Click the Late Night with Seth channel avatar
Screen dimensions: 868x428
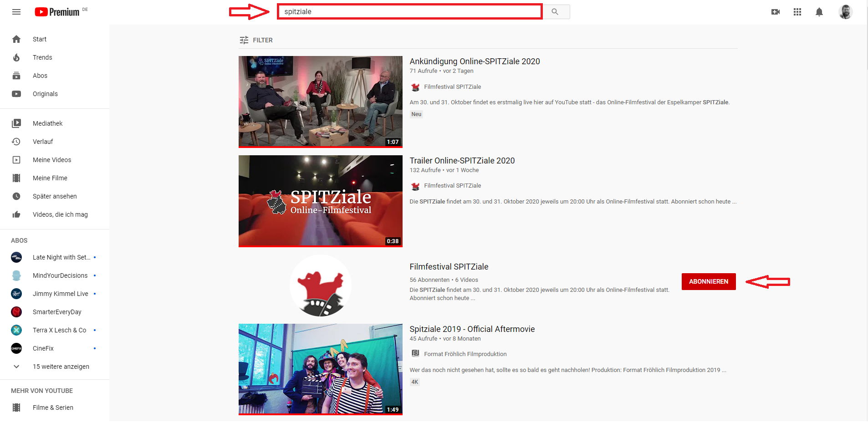(x=16, y=257)
